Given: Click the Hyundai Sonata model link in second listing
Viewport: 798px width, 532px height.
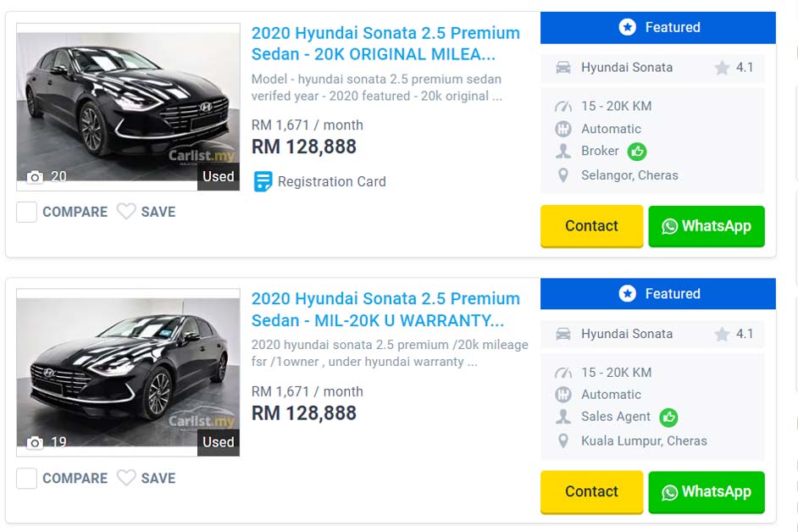Looking at the screenshot, I should tap(626, 334).
